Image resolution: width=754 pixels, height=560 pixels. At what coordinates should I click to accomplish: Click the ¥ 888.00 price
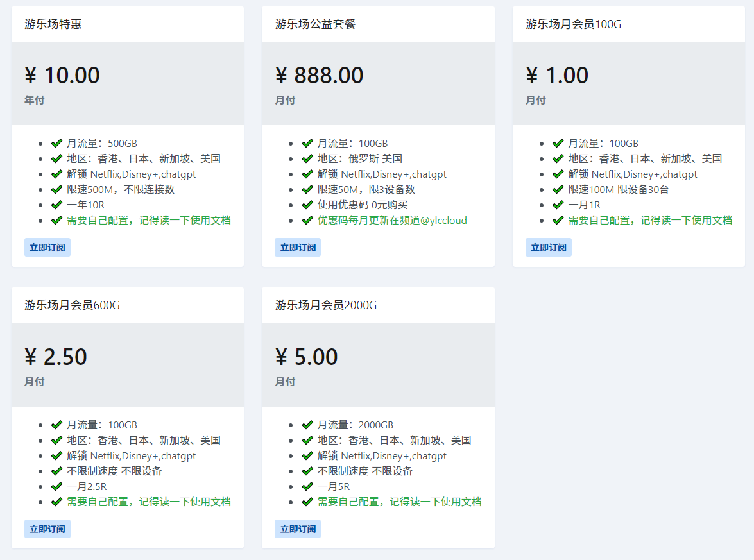click(x=319, y=76)
